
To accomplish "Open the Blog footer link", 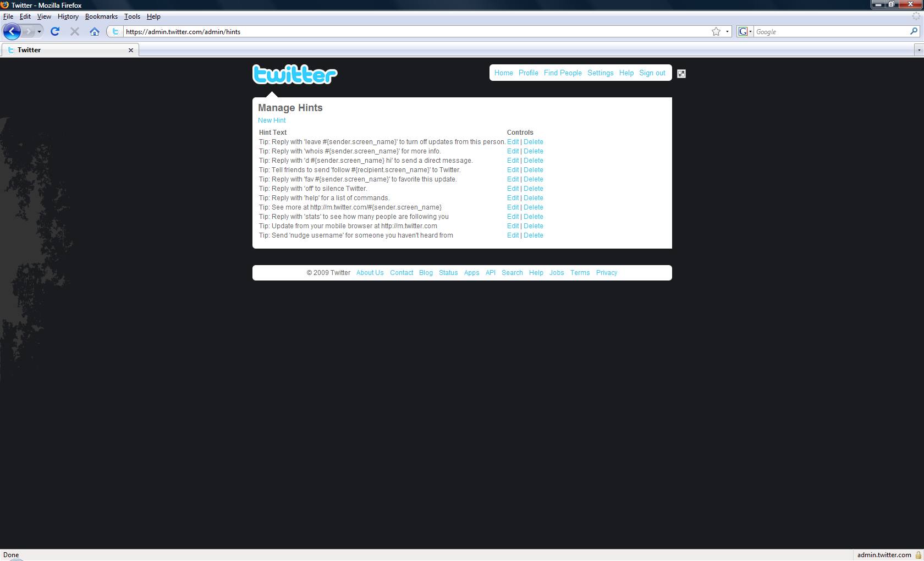I will pos(426,273).
